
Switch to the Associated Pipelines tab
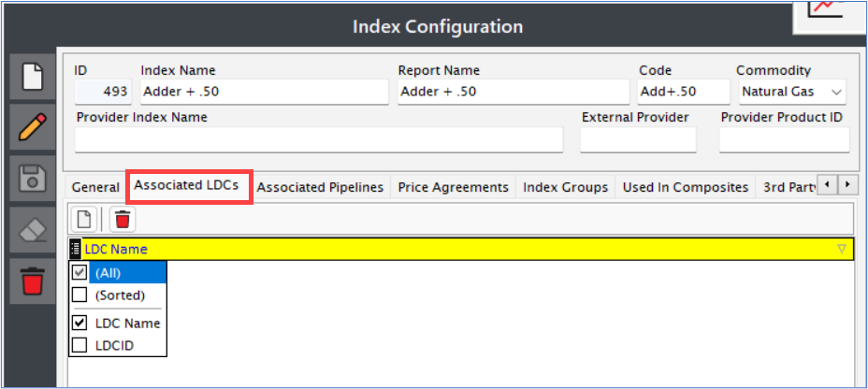[320, 188]
